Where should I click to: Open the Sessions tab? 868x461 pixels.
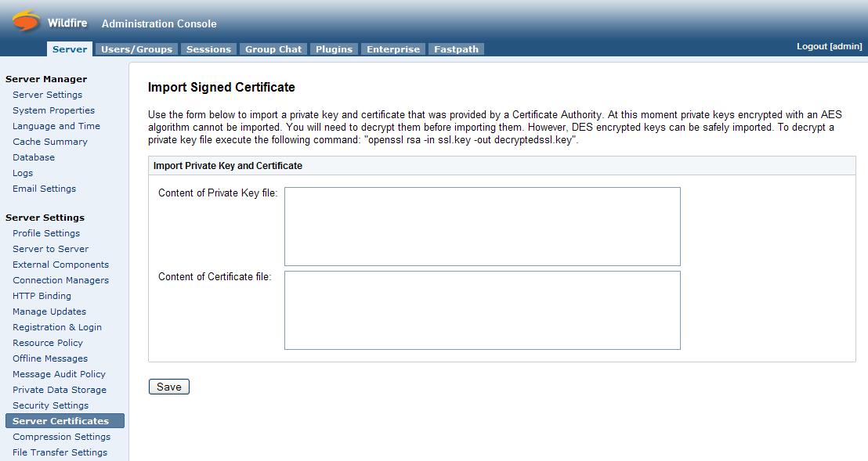coord(208,49)
